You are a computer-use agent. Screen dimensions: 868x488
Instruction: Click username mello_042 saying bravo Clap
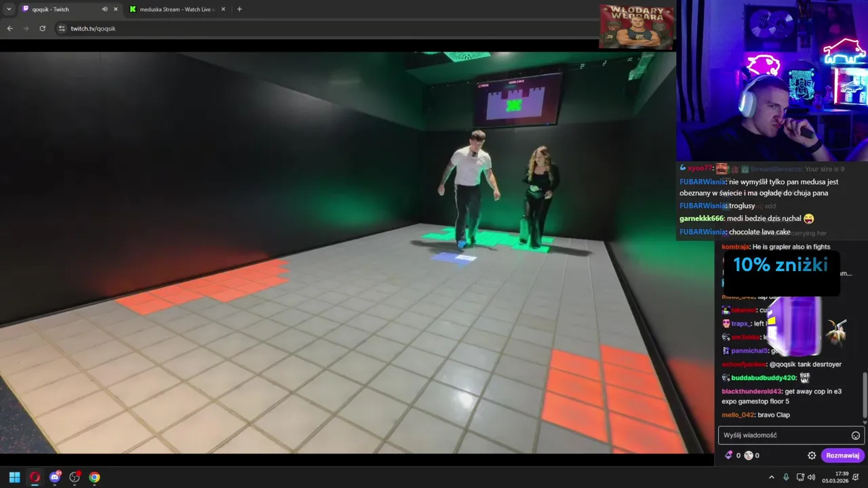pyautogui.click(x=738, y=415)
